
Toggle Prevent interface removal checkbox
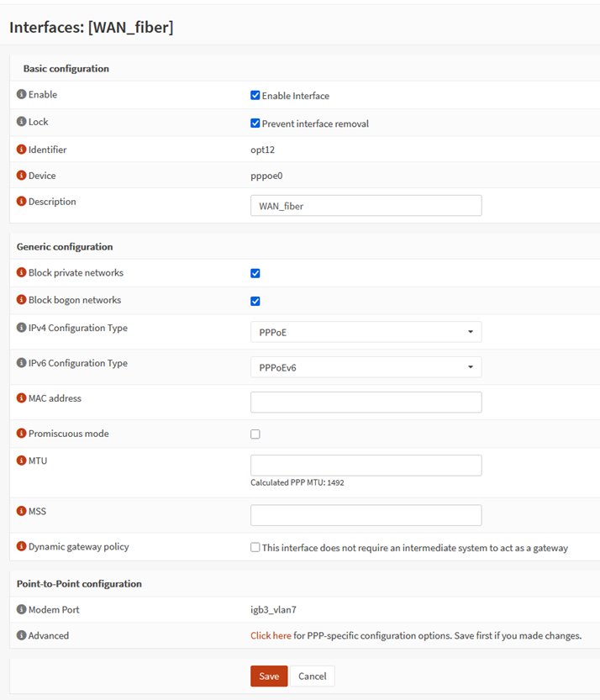(255, 124)
